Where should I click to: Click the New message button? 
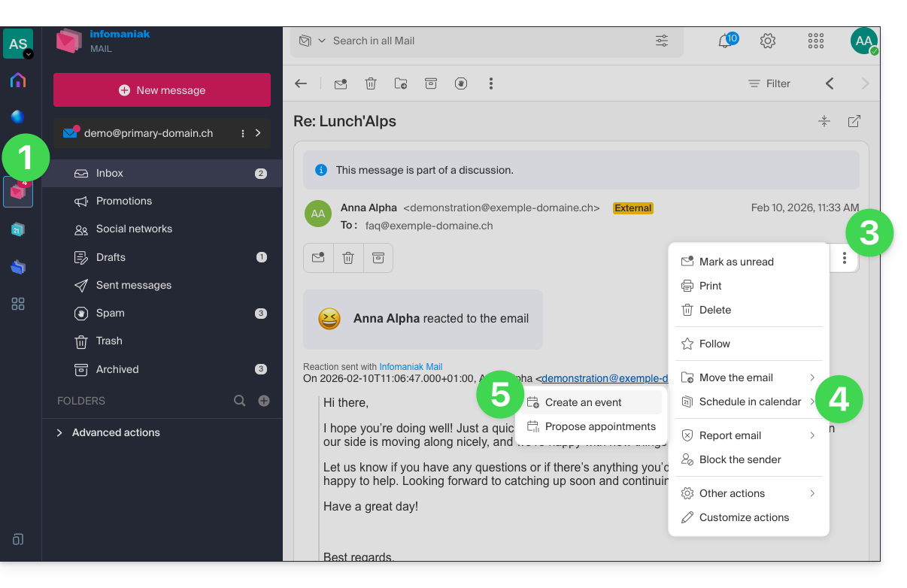pyautogui.click(x=162, y=90)
